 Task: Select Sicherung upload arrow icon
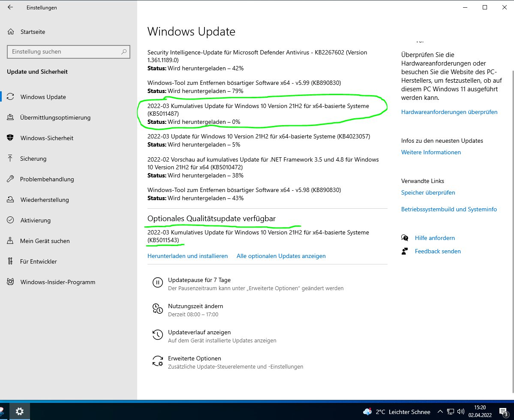pos(10,159)
